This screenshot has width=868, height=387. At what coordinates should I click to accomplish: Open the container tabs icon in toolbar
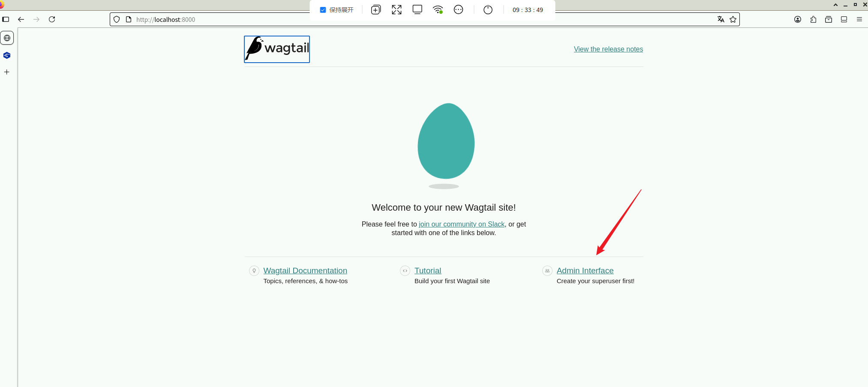[x=829, y=19]
